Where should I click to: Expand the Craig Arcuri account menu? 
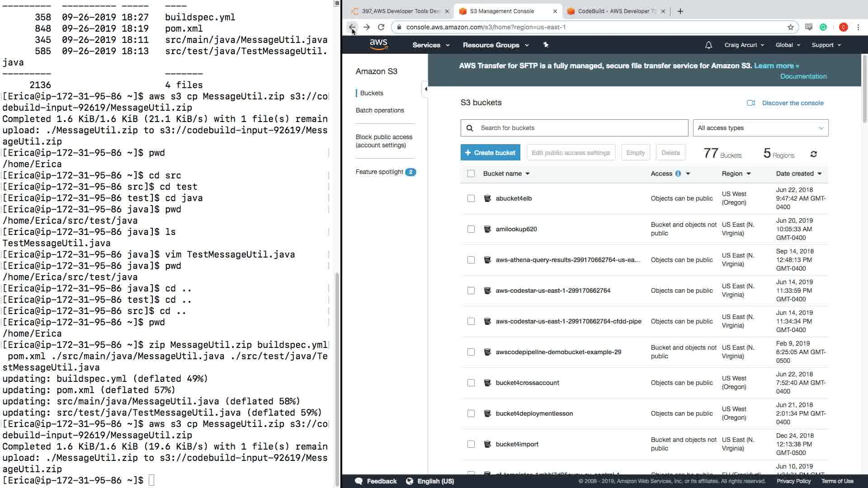point(744,45)
